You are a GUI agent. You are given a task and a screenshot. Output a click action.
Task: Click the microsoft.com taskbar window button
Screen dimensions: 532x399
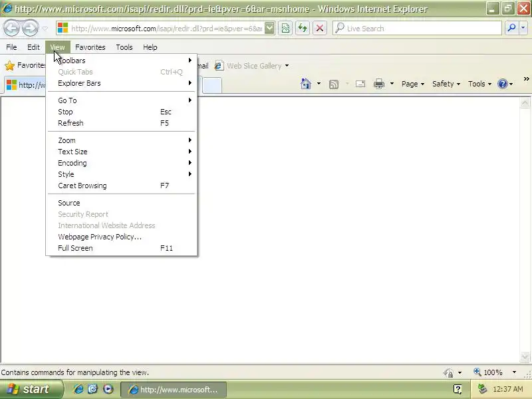(x=174, y=390)
